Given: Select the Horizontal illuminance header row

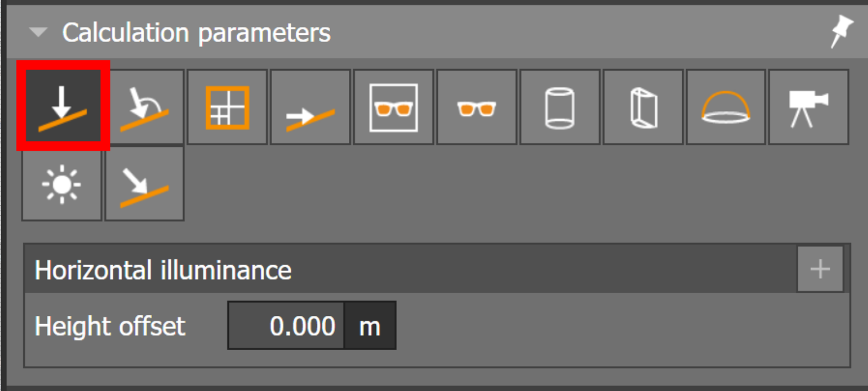Looking at the screenshot, I should [410, 270].
